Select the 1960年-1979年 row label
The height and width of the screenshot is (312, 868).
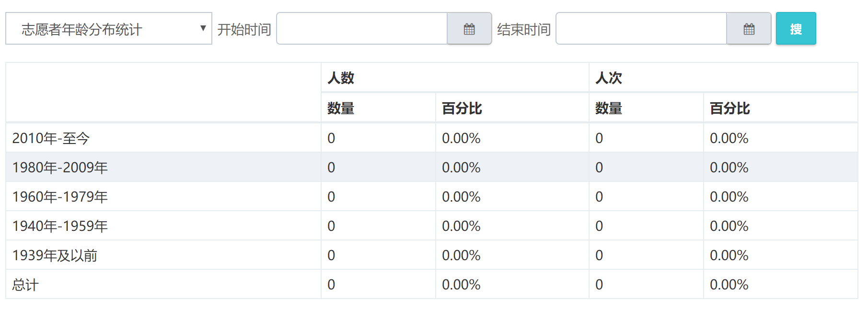[x=60, y=197]
